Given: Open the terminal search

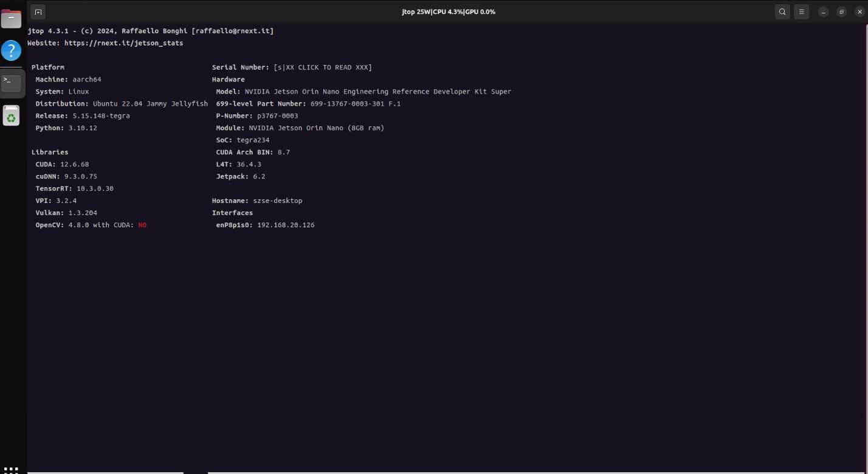Looking at the screenshot, I should coord(782,12).
